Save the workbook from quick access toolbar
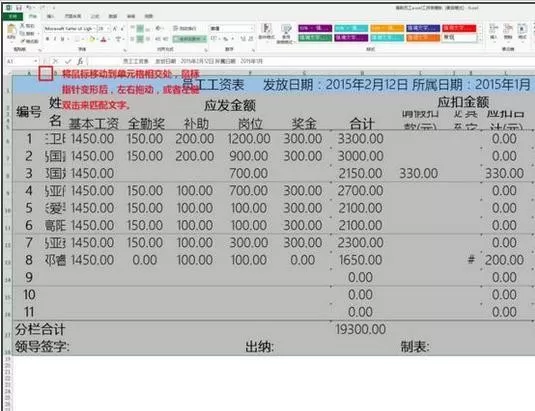535x411 pixels. (19, 8)
